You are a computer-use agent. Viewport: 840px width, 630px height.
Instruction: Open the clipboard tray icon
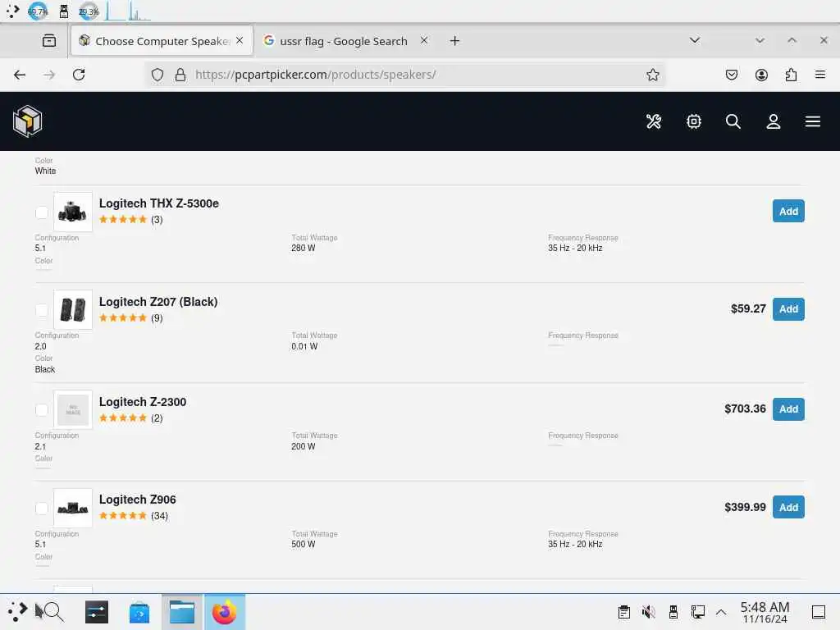[x=623, y=612]
